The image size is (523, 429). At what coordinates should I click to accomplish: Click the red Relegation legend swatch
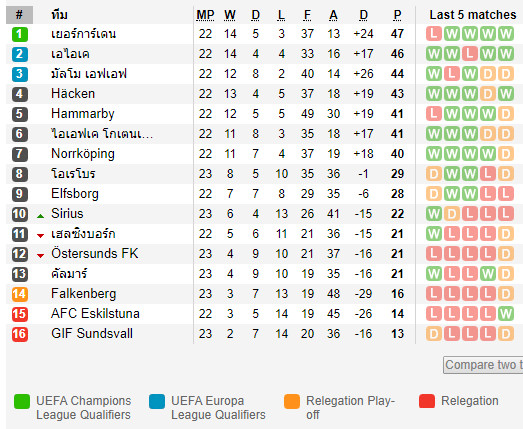427,401
